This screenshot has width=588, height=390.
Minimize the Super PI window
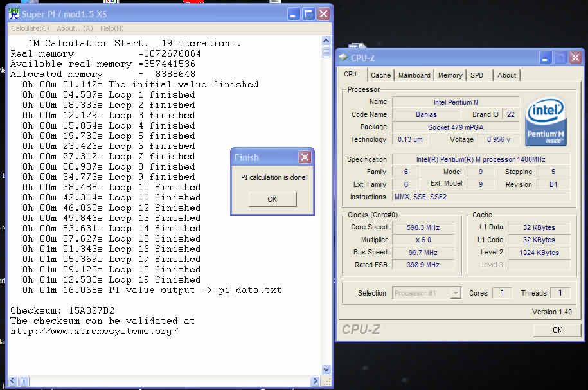(x=294, y=14)
